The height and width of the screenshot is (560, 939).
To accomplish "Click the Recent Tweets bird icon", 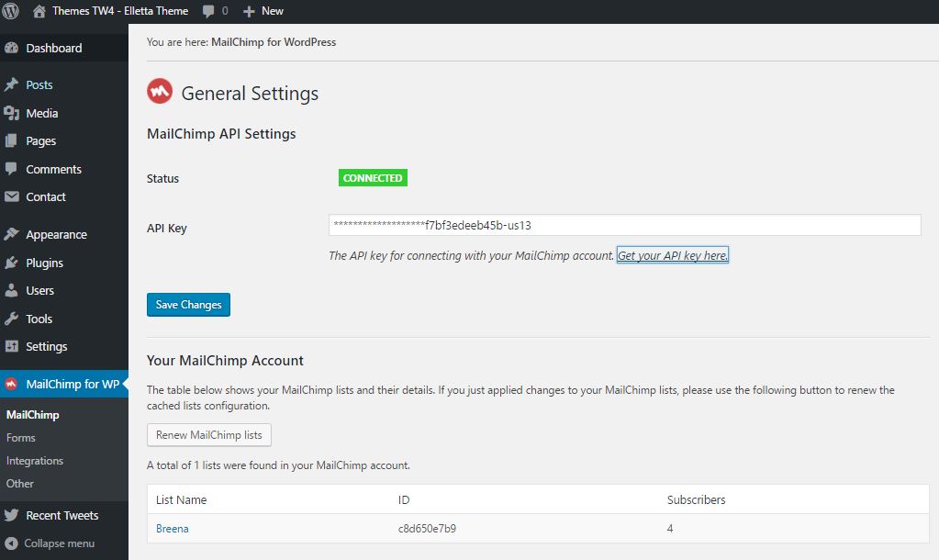I will (11, 515).
